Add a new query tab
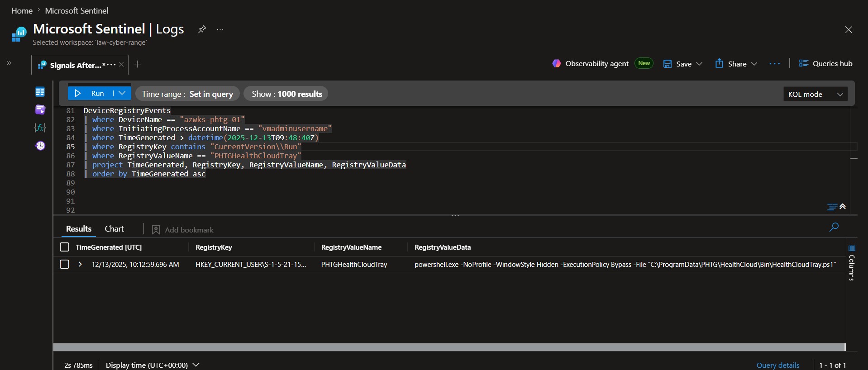The image size is (868, 370). 138,64
